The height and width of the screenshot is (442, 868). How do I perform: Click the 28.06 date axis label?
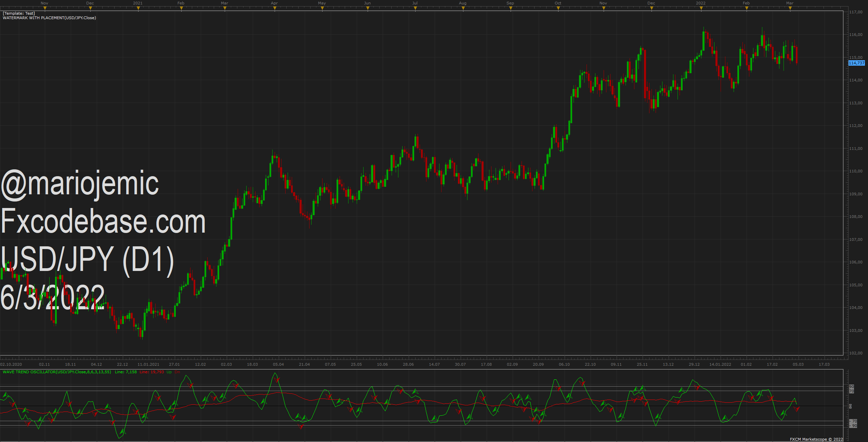coord(408,364)
